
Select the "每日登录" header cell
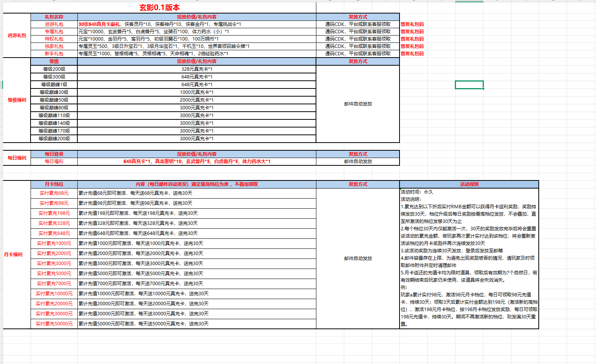54,154
